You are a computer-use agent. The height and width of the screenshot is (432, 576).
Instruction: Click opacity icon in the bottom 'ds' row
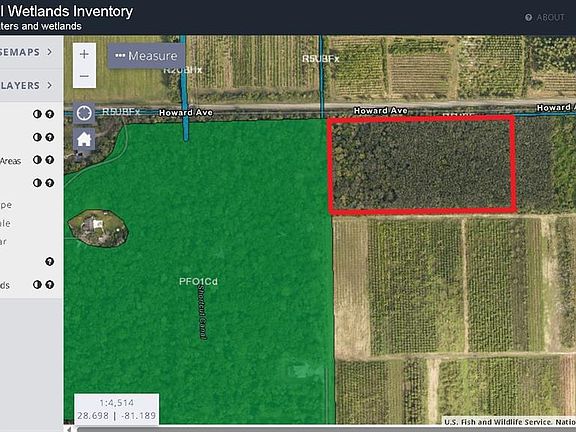click(x=37, y=284)
